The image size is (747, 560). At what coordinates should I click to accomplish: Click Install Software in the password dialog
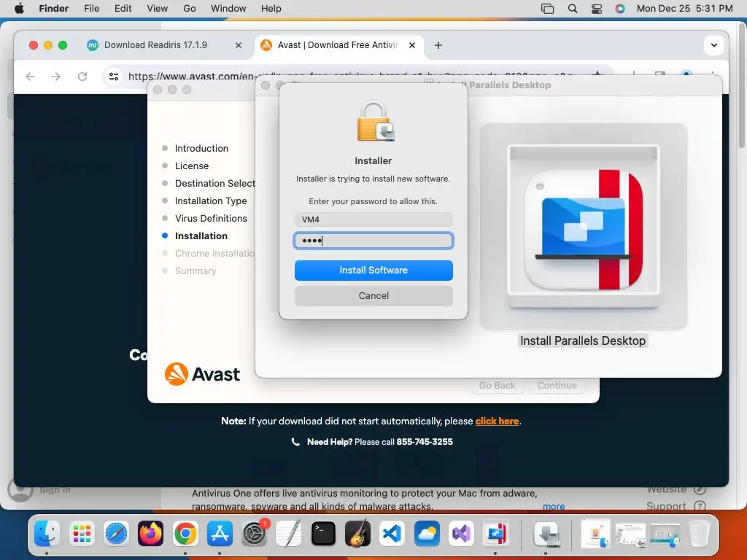coord(373,270)
